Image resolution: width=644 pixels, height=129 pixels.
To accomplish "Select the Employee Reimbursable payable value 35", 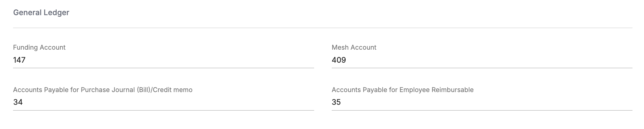I will click(336, 102).
